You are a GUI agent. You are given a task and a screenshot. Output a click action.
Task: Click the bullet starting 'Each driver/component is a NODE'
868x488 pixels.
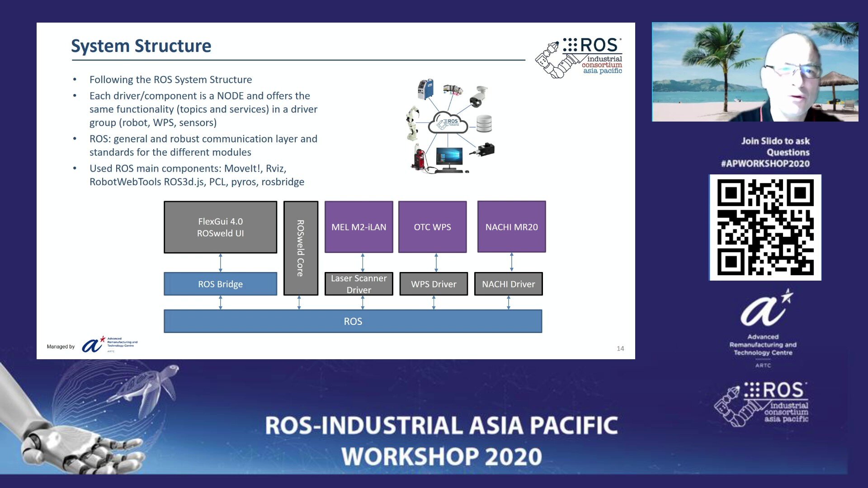203,109
